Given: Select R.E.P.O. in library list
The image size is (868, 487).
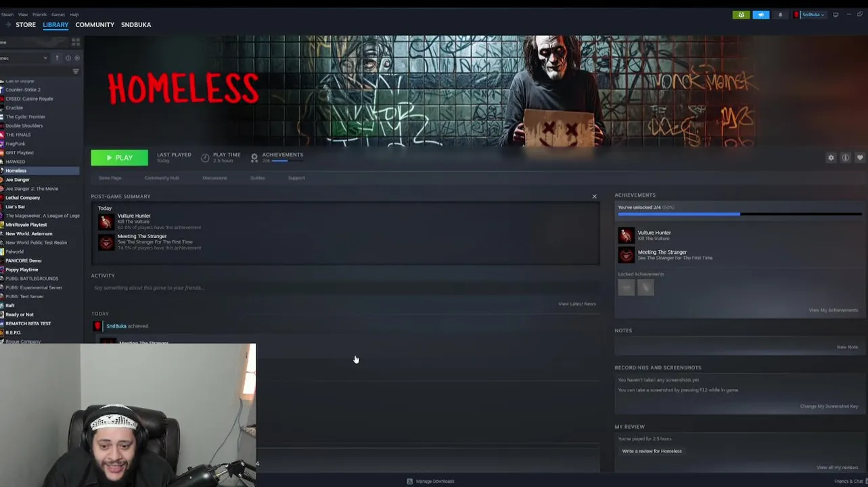Looking at the screenshot, I should pos(14,333).
